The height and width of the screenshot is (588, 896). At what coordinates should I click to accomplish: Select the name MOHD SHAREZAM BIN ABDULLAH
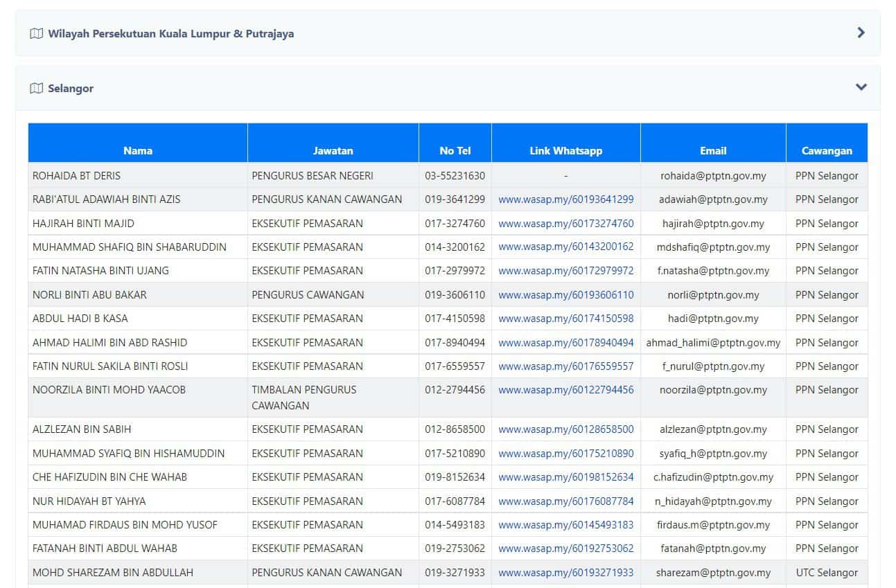pyautogui.click(x=113, y=573)
